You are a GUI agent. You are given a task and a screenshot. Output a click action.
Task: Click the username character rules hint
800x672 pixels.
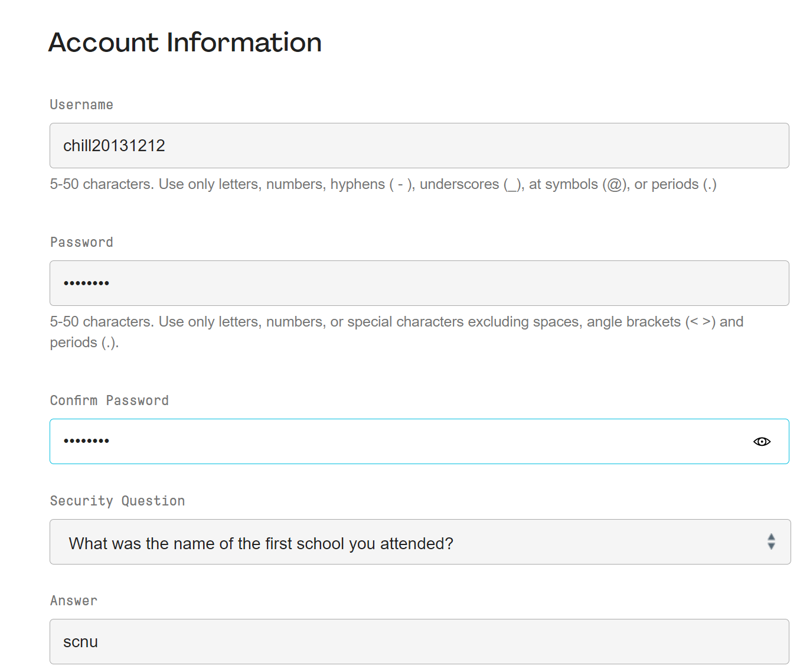coord(383,184)
